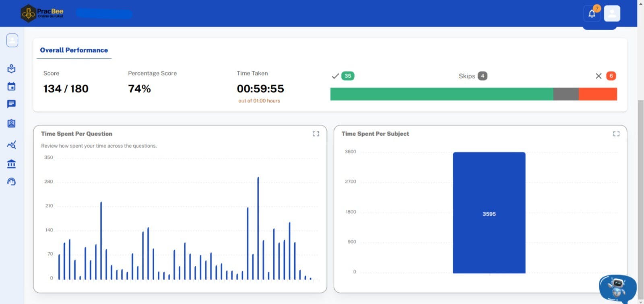Screen dimensions: 644x304
Task: Click the 210 axis label
Action: pyautogui.click(x=49, y=206)
